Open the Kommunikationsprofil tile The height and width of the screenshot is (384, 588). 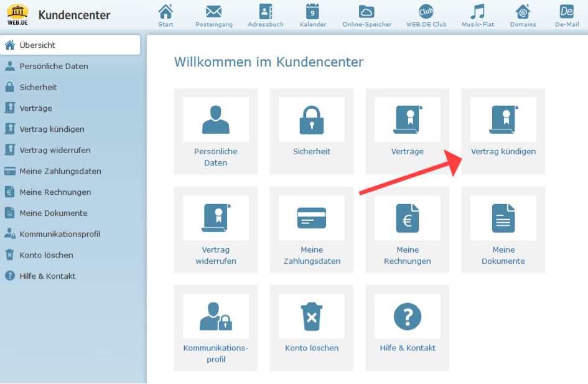point(216,328)
